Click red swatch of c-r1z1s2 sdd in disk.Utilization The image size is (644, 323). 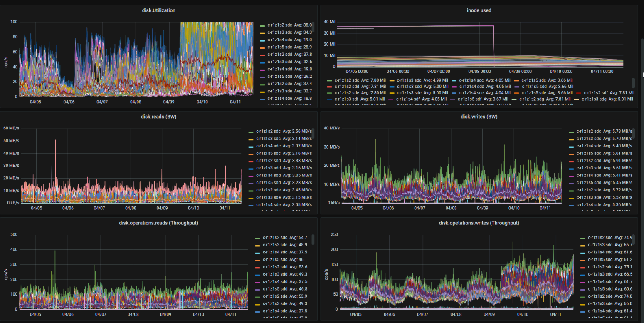262,55
